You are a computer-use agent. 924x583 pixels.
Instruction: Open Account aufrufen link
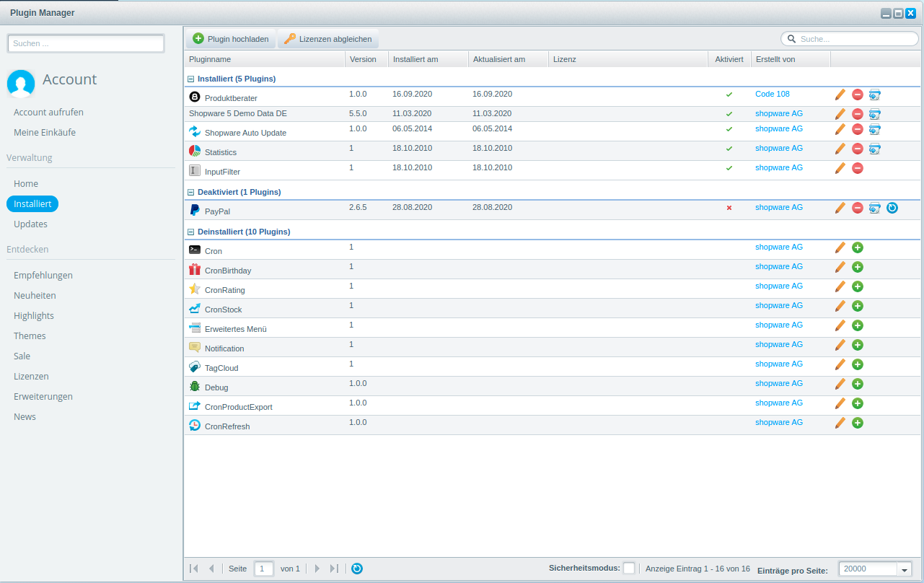(x=48, y=113)
